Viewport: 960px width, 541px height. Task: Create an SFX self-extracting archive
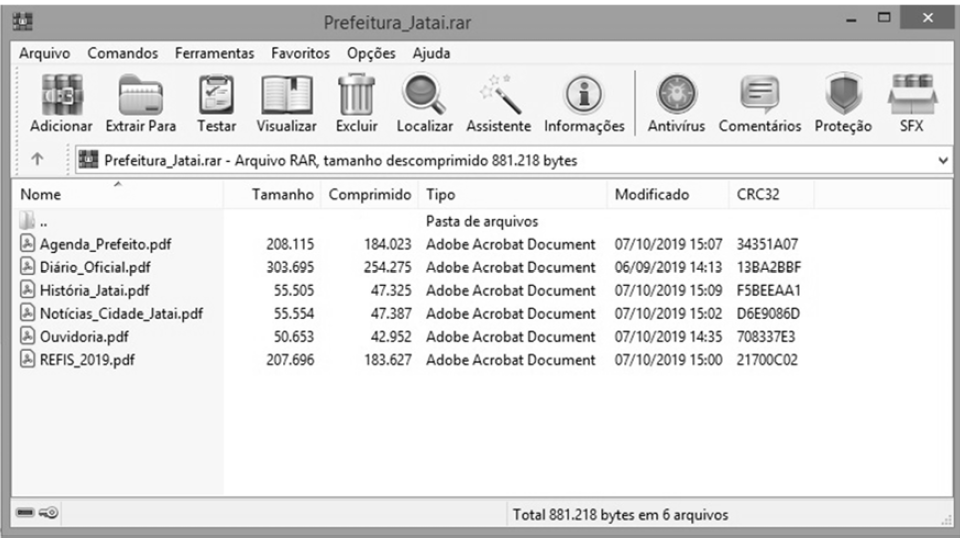coord(910,104)
